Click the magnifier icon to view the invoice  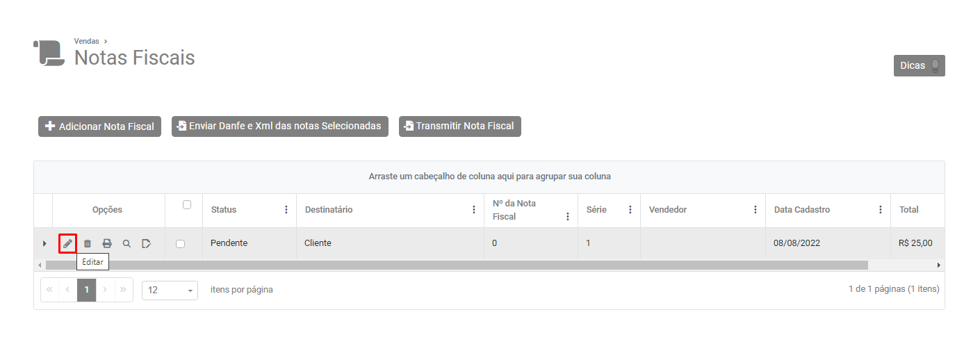click(x=126, y=244)
